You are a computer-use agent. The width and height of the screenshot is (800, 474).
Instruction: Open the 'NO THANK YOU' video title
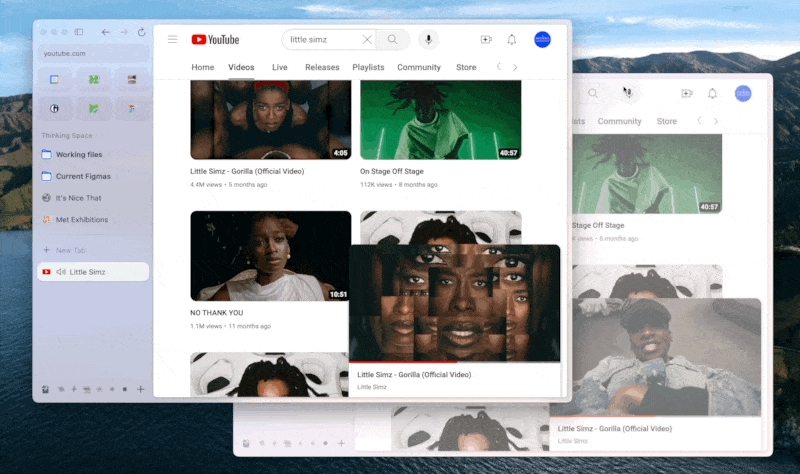tap(216, 313)
